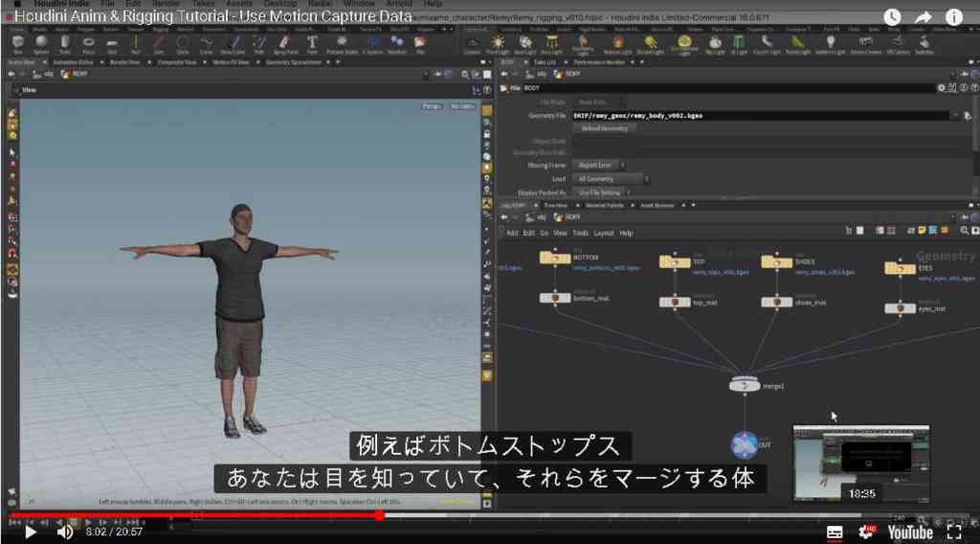Add a Spot Light from the shelf
The height and width of the screenshot is (544, 980).
pos(525,44)
